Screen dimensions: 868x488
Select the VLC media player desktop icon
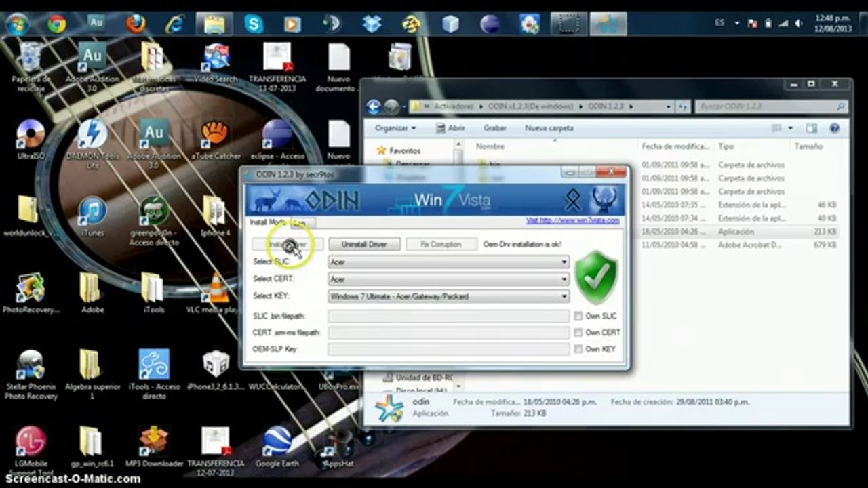click(216, 293)
